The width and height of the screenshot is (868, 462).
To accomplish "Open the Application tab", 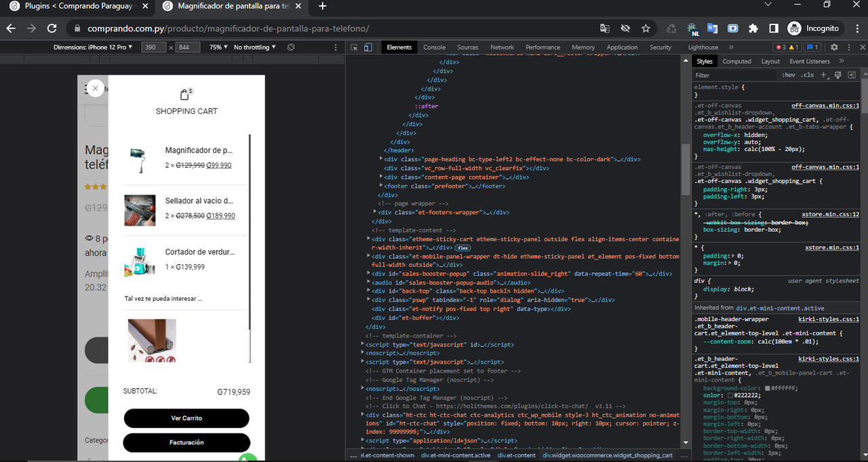I will tap(622, 47).
